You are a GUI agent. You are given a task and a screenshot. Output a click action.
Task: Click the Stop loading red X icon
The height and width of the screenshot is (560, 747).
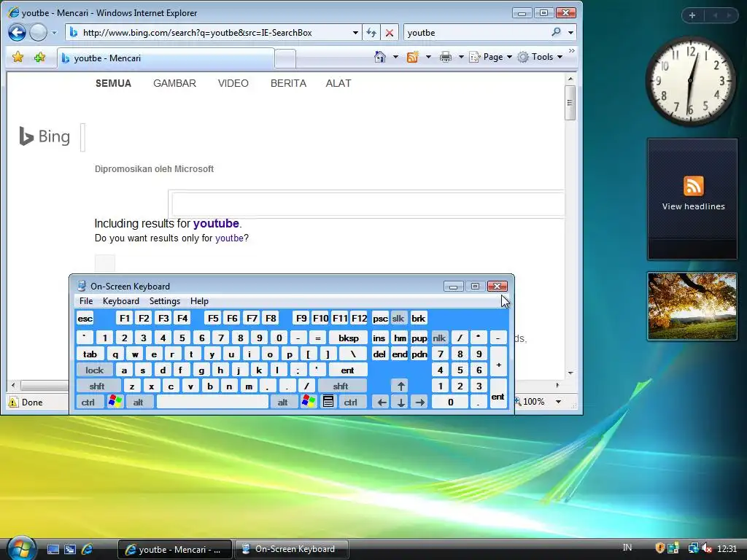coord(390,33)
